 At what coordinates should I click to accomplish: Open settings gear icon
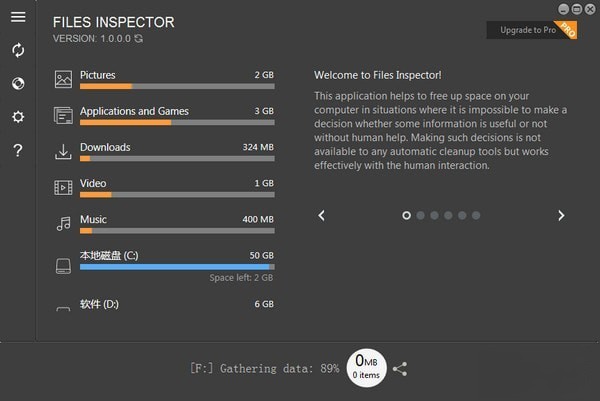(x=18, y=117)
